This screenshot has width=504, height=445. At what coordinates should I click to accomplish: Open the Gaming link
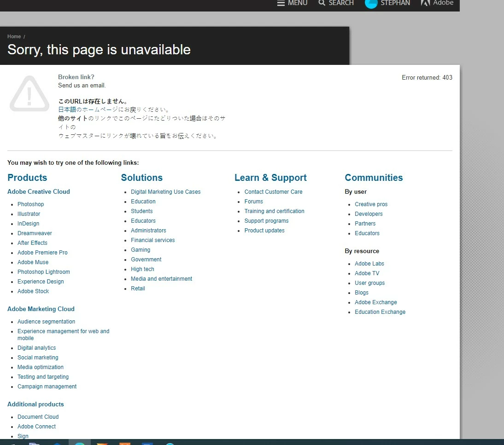pyautogui.click(x=141, y=249)
